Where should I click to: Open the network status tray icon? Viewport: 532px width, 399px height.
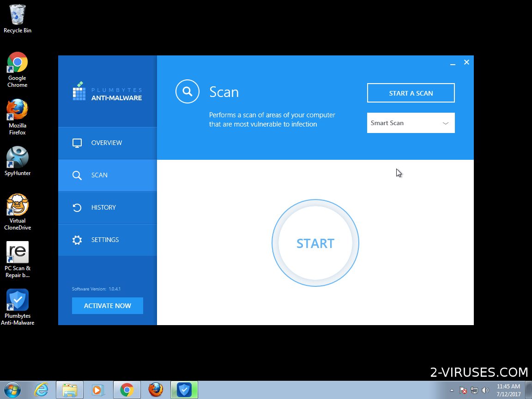pyautogui.click(x=474, y=390)
